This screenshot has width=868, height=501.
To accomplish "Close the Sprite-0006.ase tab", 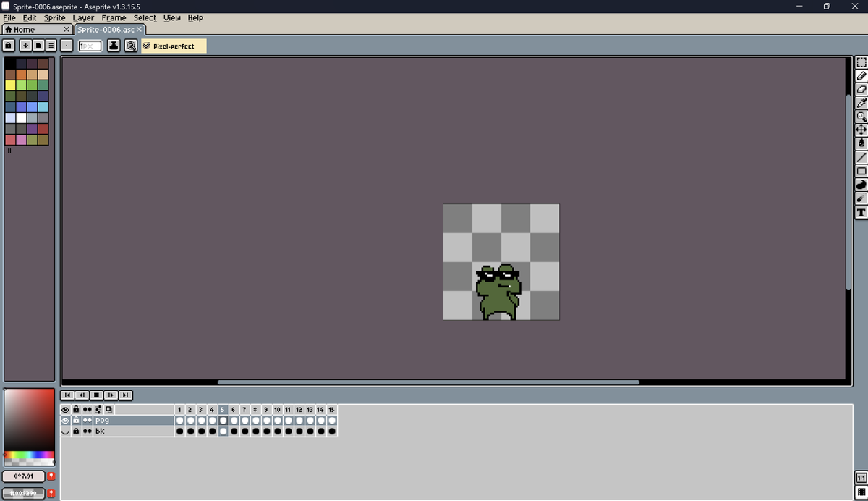I will [140, 29].
